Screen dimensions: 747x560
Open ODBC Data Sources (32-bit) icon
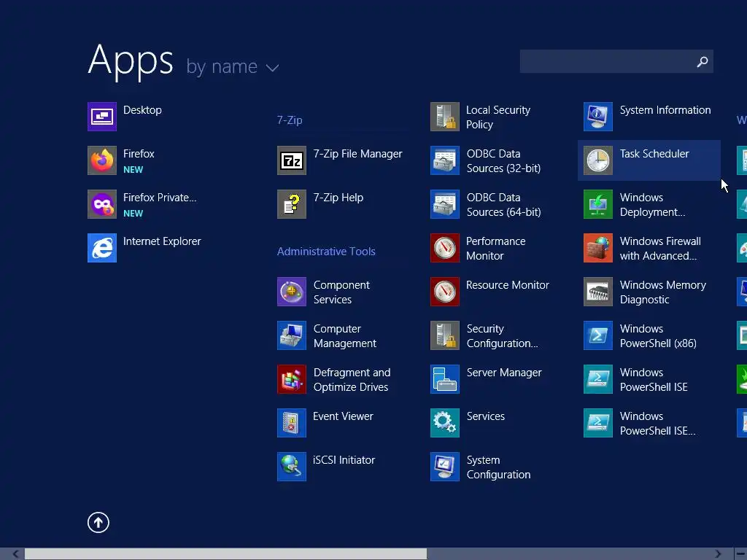(x=445, y=160)
